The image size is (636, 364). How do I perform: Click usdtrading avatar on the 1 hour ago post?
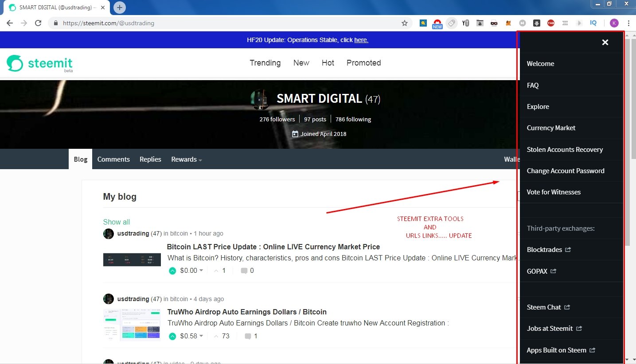tap(109, 233)
